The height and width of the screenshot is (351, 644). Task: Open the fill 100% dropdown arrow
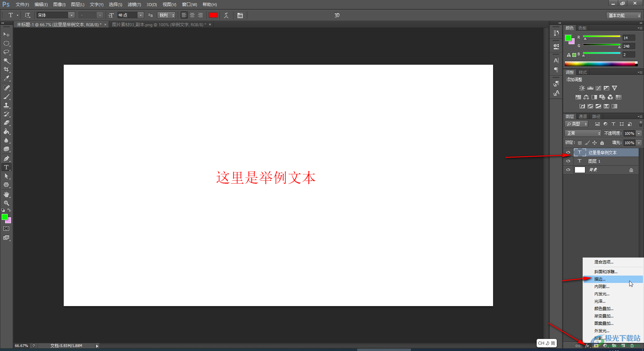639,143
